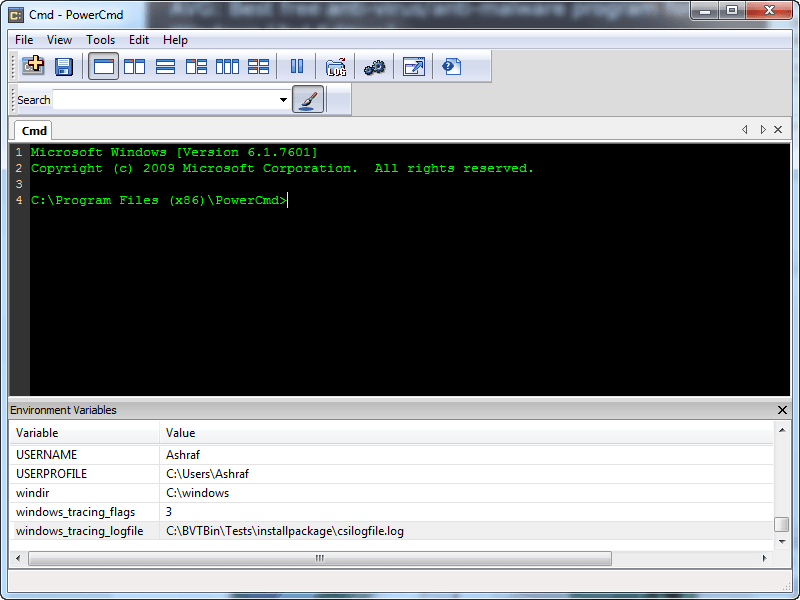Switch to two horizontal panes layout
Screen dimensions: 800x600
(x=166, y=67)
